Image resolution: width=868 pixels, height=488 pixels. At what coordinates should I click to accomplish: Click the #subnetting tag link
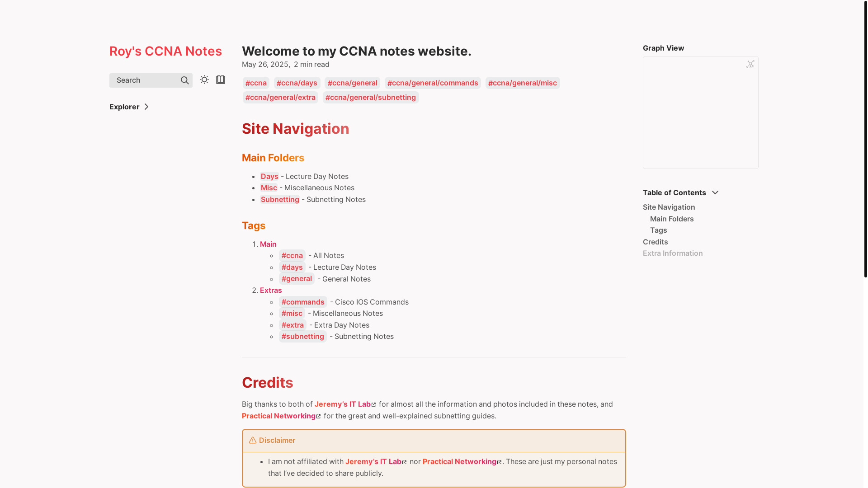pos(303,336)
